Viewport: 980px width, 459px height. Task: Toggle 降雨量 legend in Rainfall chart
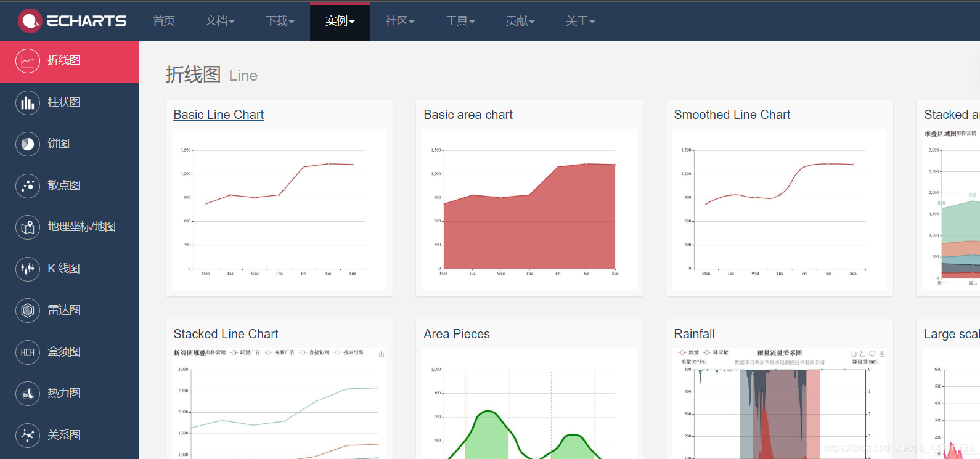[x=716, y=352]
